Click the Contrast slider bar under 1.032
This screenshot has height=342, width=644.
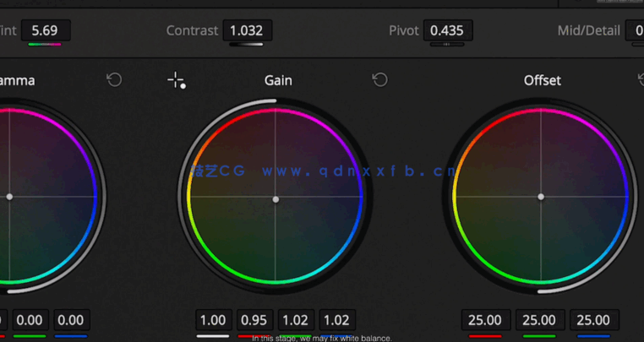(247, 45)
